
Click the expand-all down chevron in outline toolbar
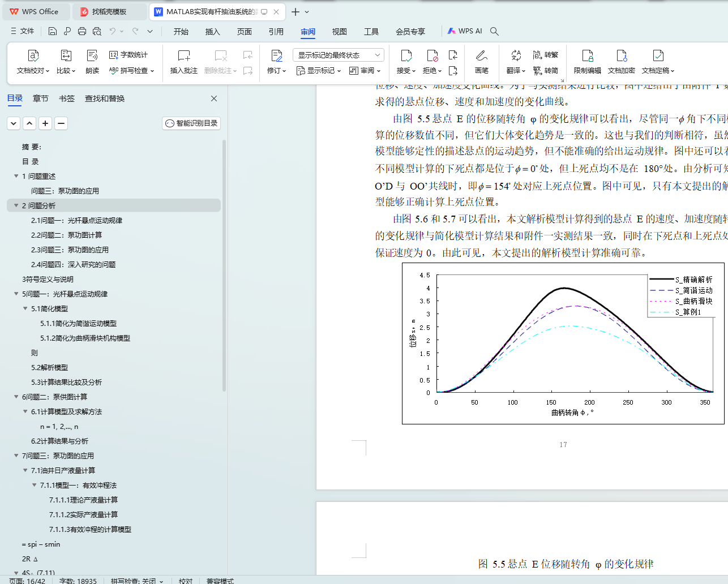[14, 123]
